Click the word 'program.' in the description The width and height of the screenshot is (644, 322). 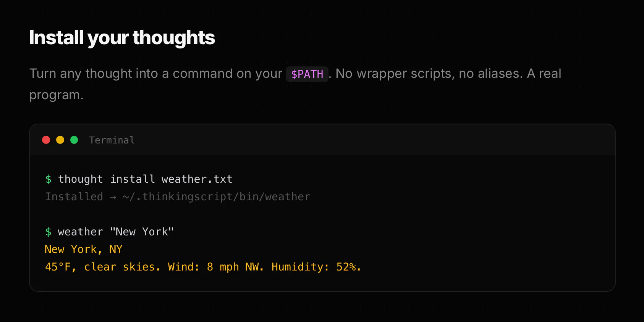coord(57,95)
